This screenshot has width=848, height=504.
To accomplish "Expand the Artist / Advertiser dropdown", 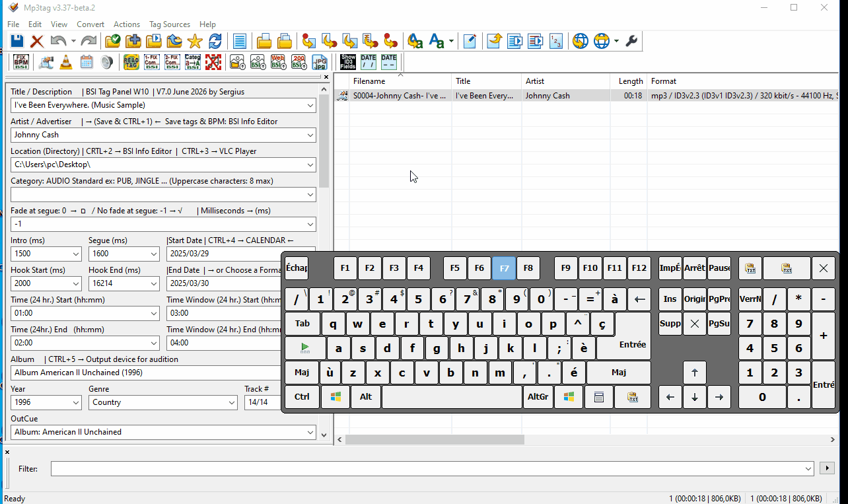I will (x=310, y=135).
